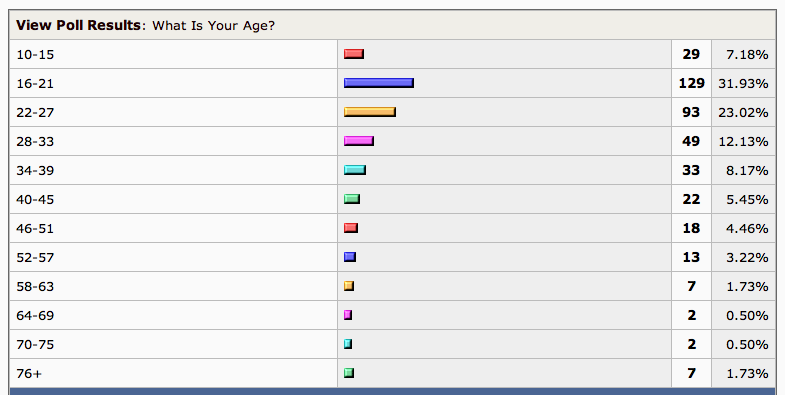Click the red bar for 10-15
This screenshot has width=785, height=395.
354,54
